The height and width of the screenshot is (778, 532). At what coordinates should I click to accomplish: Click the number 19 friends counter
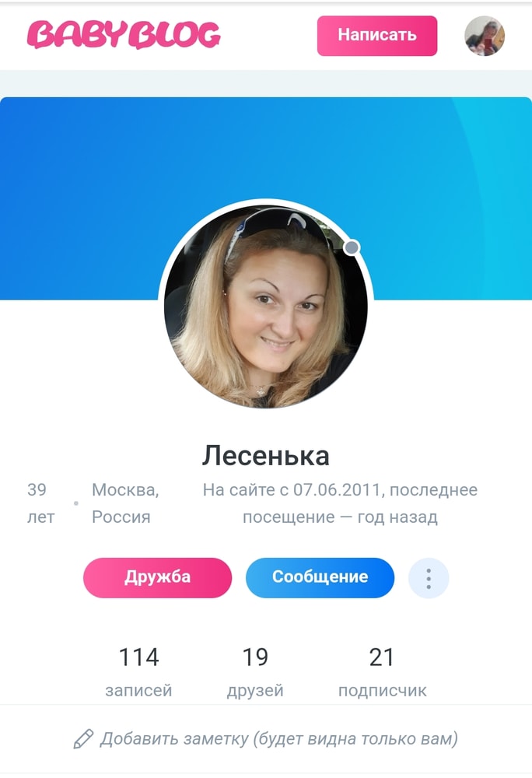click(255, 657)
